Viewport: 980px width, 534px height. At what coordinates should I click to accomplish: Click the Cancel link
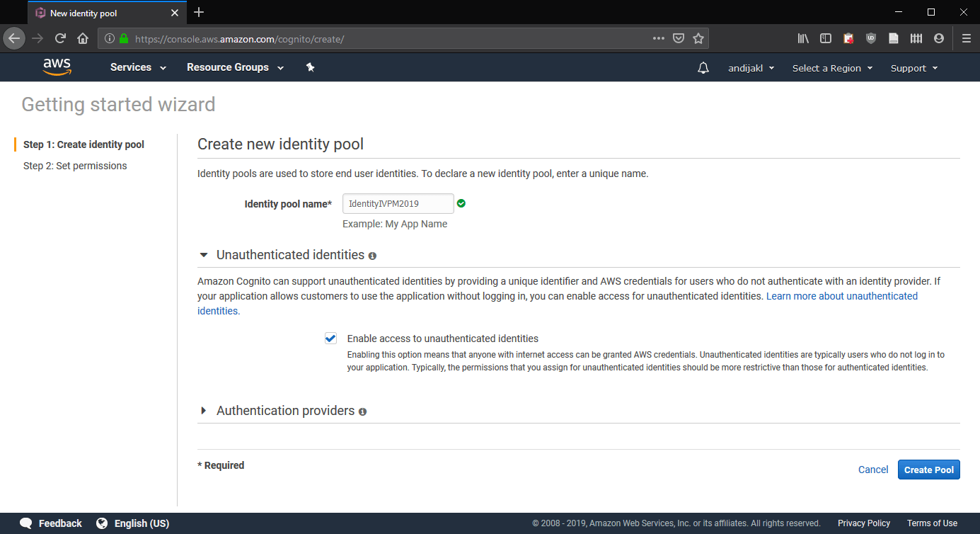tap(873, 470)
